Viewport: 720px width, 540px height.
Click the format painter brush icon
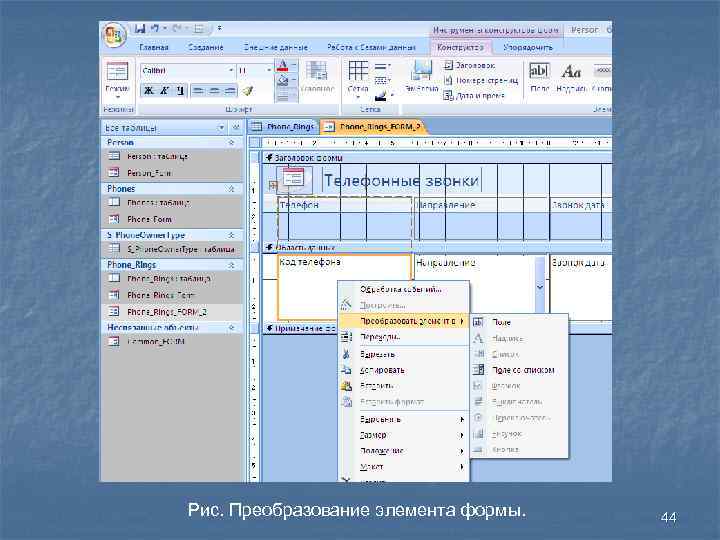tap(248, 90)
